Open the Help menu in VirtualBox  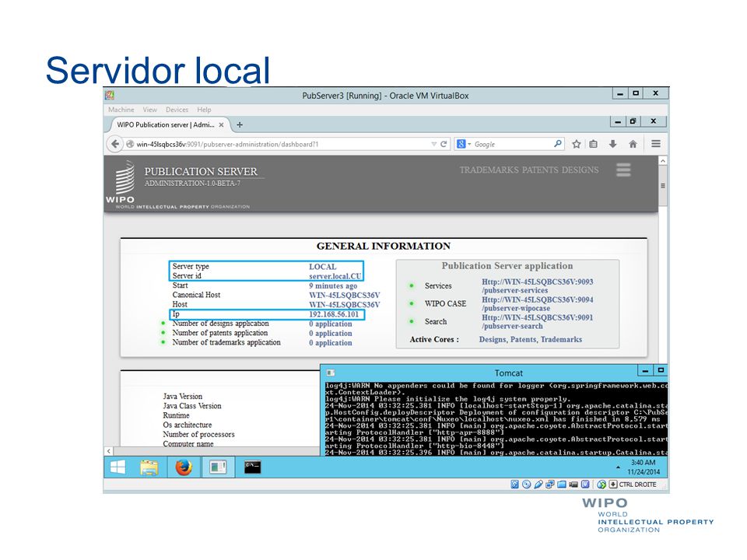[204, 110]
